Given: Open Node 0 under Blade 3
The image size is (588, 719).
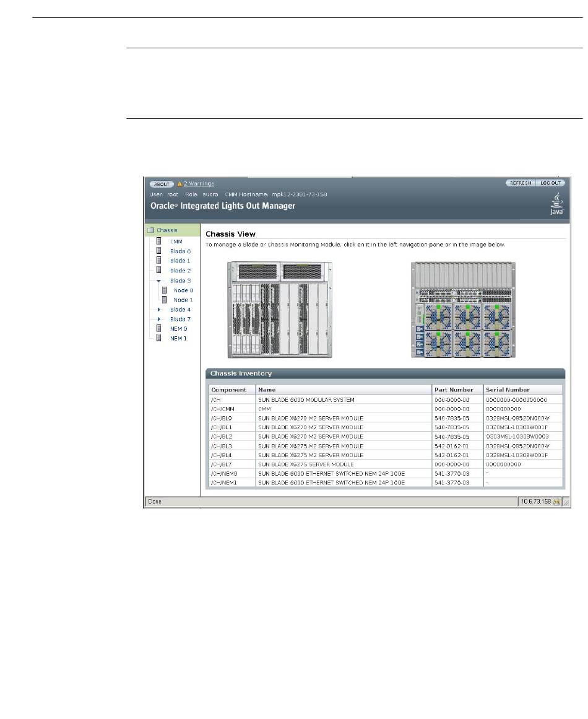Looking at the screenshot, I should [183, 290].
